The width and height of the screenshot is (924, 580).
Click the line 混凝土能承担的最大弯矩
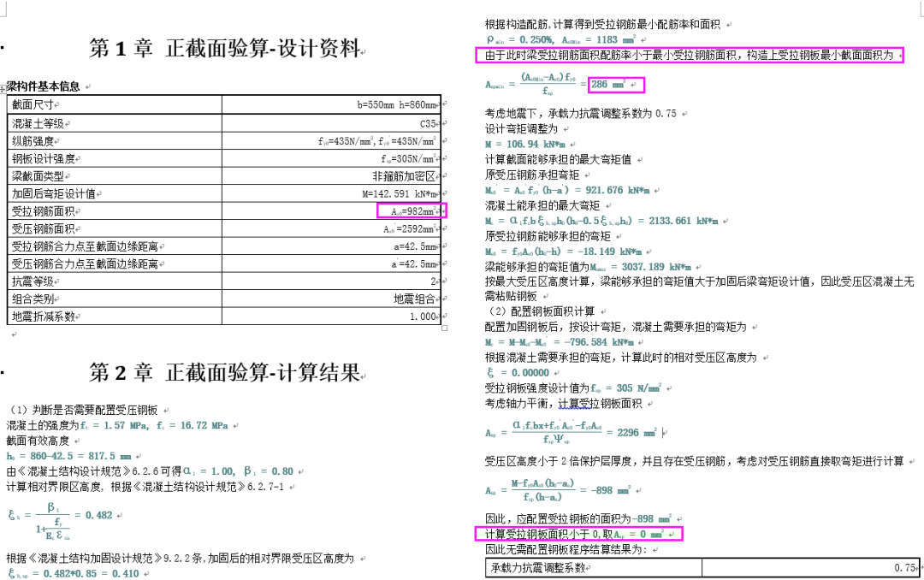tap(542, 205)
